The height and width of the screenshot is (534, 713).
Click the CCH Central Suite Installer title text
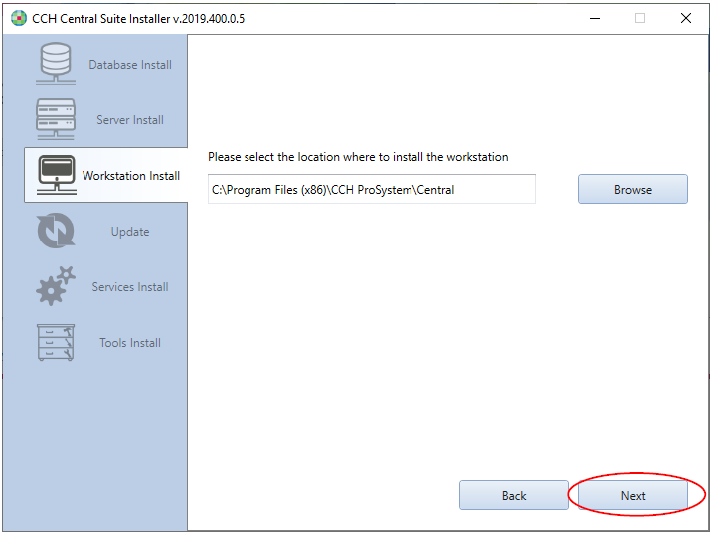tap(138, 19)
